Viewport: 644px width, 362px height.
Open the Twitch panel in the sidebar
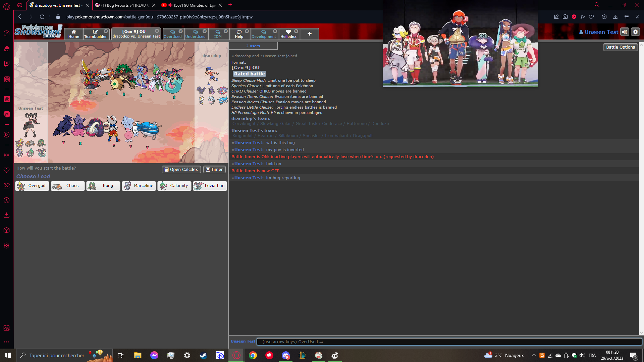click(6, 64)
